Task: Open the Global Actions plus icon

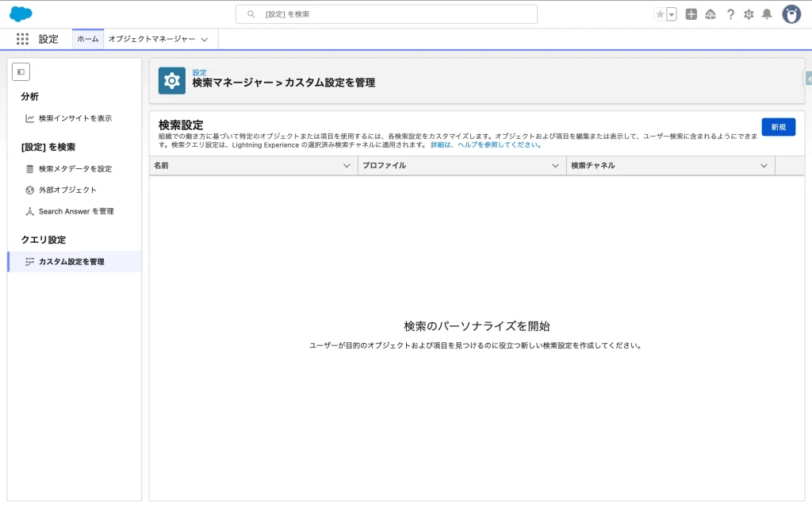Action: click(x=691, y=14)
